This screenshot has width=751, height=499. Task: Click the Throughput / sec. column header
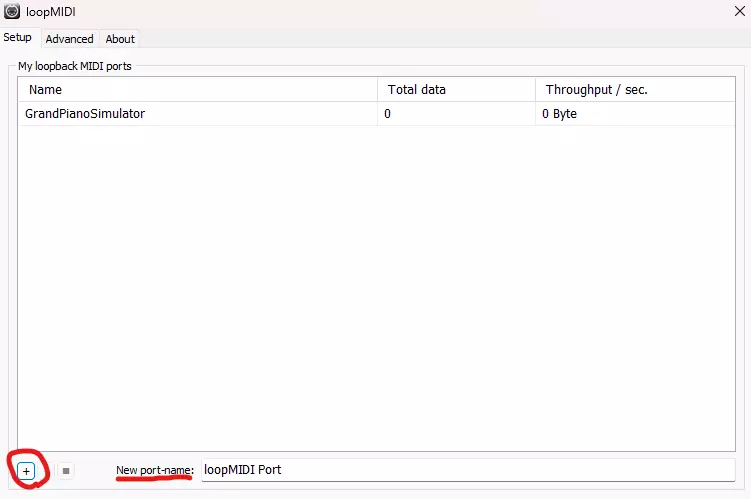pyautogui.click(x=635, y=90)
